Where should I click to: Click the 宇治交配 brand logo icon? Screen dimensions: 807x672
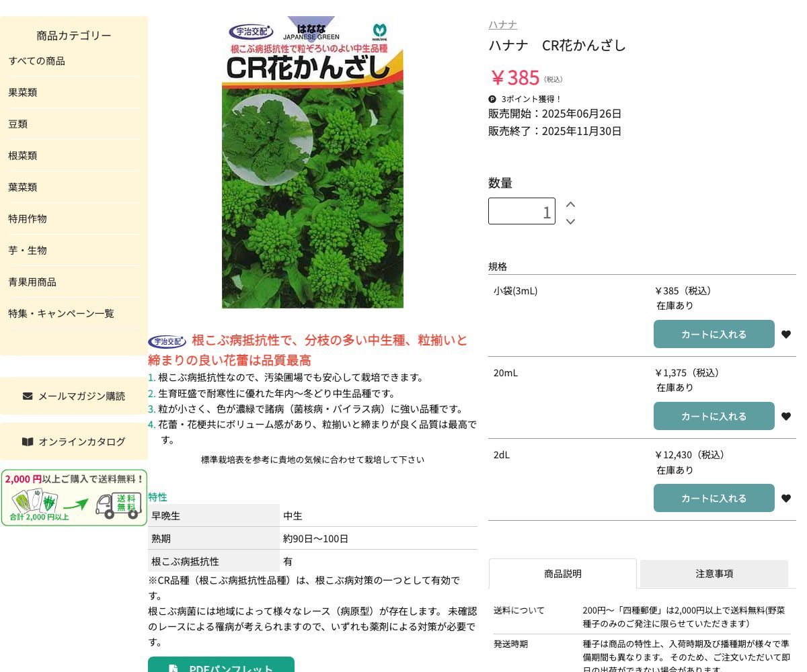(x=167, y=341)
